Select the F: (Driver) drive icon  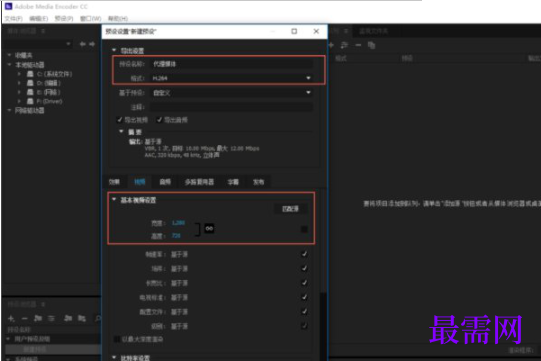[x=30, y=101]
